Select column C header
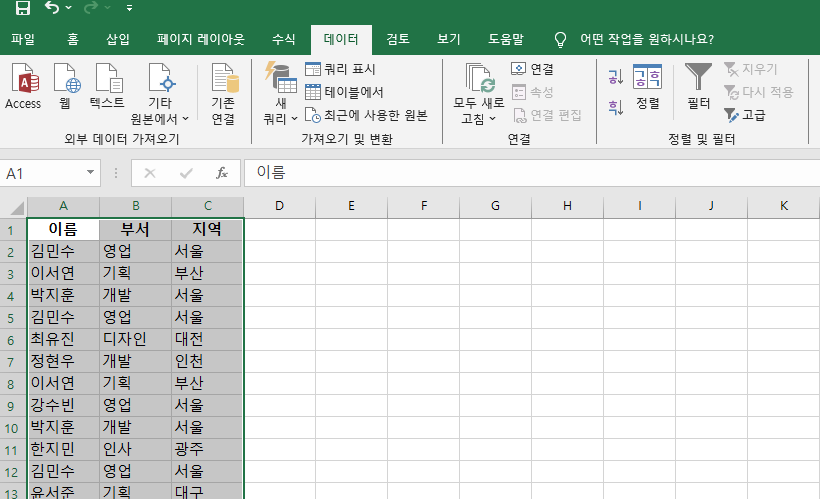820x499 pixels. pos(208,206)
